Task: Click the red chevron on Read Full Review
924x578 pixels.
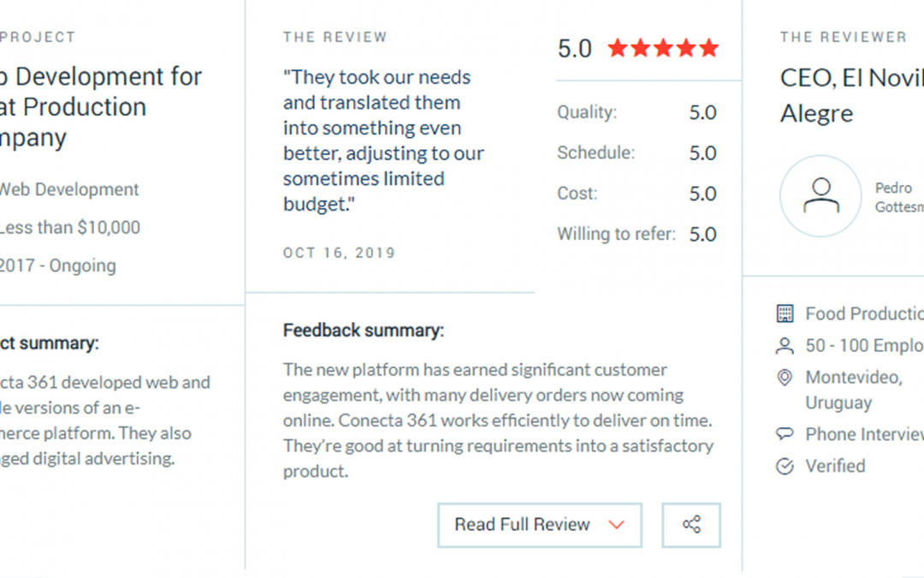Action: coord(616,525)
